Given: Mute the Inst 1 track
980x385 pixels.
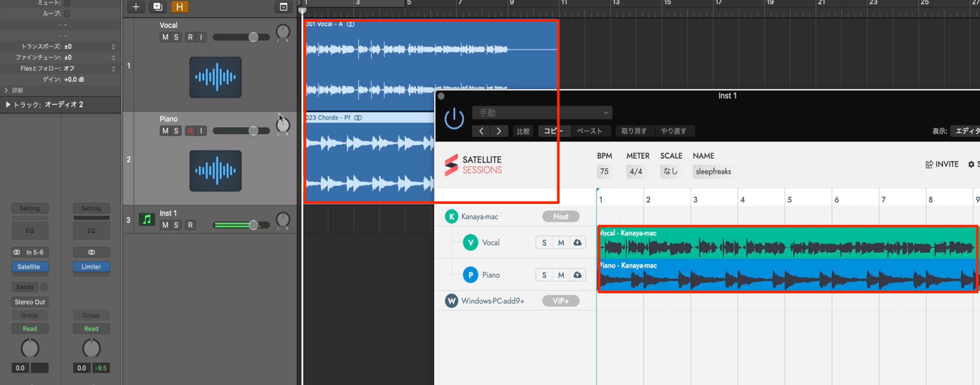Looking at the screenshot, I should pyautogui.click(x=165, y=225).
